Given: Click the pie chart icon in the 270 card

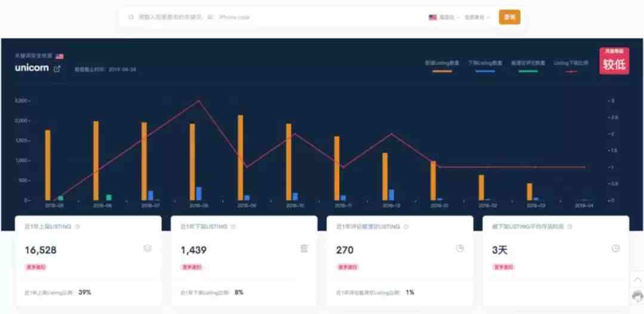Looking at the screenshot, I should pos(460,248).
